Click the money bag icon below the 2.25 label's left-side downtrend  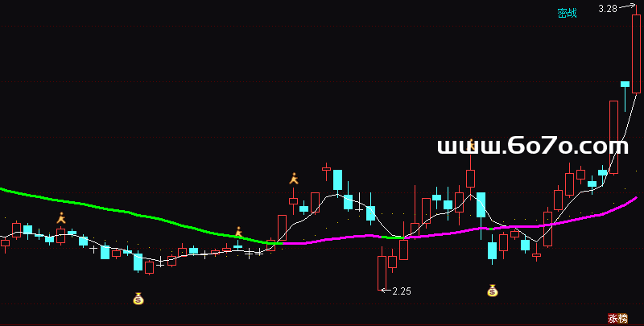pyautogui.click(x=138, y=299)
